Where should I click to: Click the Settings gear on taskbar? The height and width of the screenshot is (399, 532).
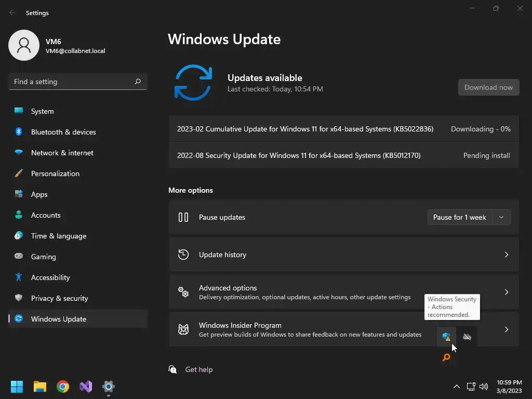click(x=109, y=387)
